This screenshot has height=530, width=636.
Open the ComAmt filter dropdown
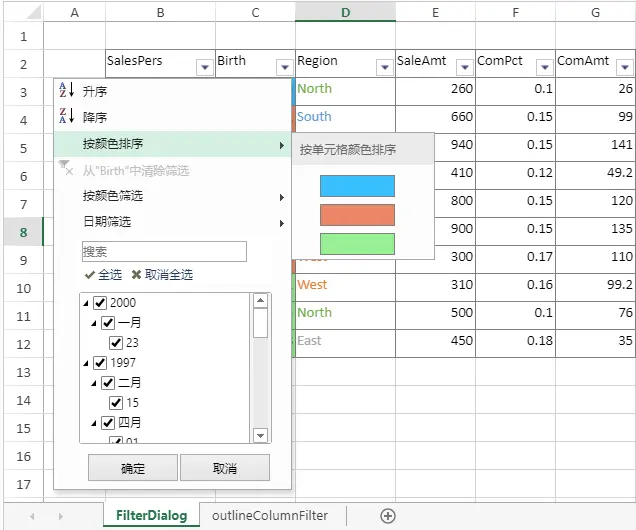(x=625, y=67)
